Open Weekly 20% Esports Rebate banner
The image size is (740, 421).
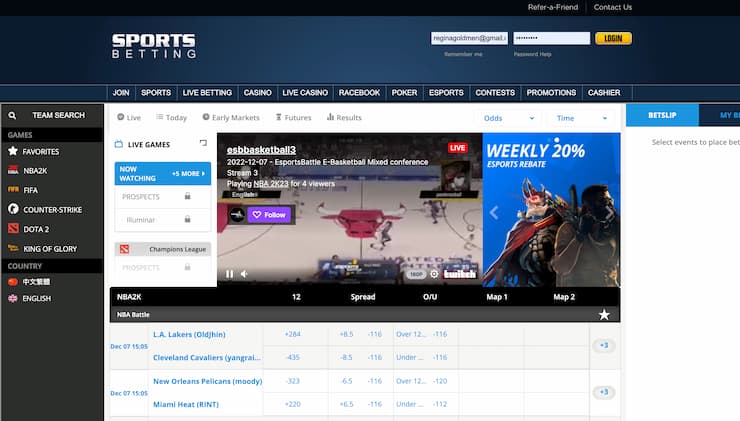[x=551, y=210]
